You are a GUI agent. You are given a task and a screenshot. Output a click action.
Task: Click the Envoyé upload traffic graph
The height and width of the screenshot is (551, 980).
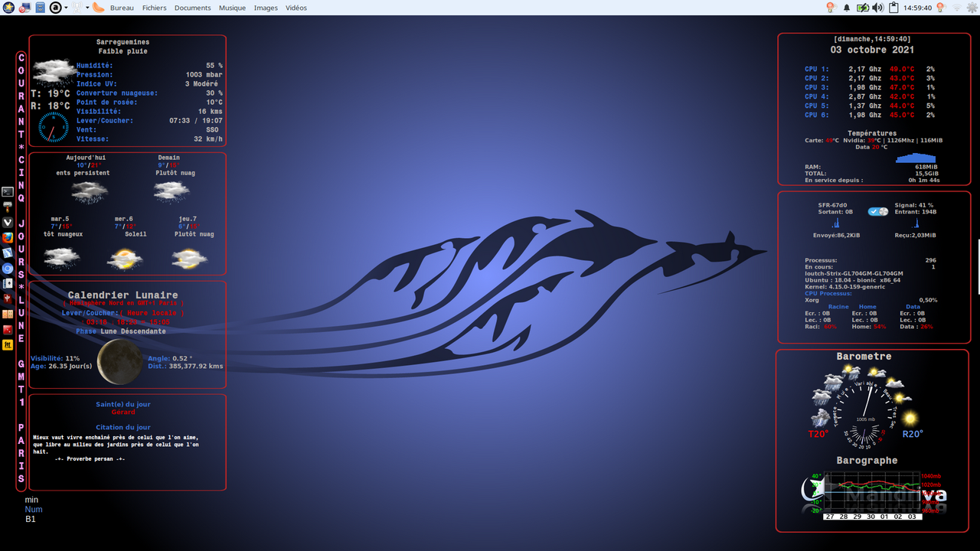(835, 223)
